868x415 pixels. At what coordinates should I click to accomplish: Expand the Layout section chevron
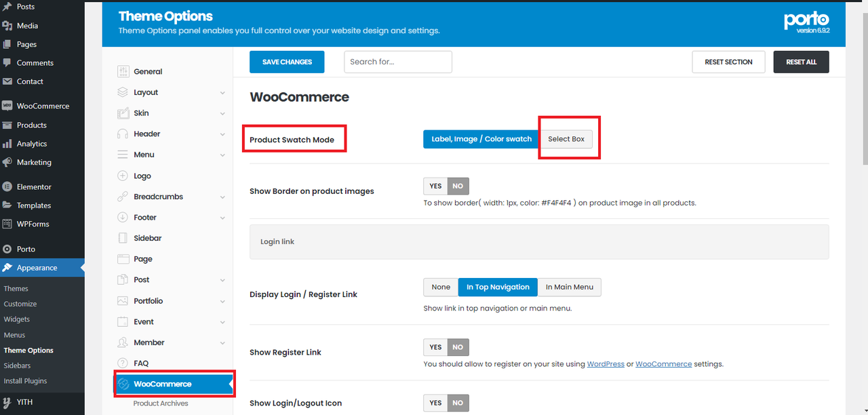click(x=222, y=93)
